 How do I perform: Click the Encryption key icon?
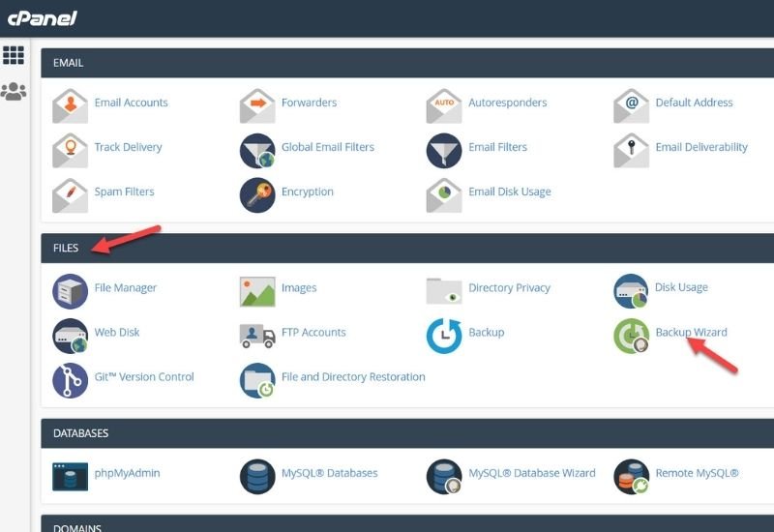[x=257, y=195]
